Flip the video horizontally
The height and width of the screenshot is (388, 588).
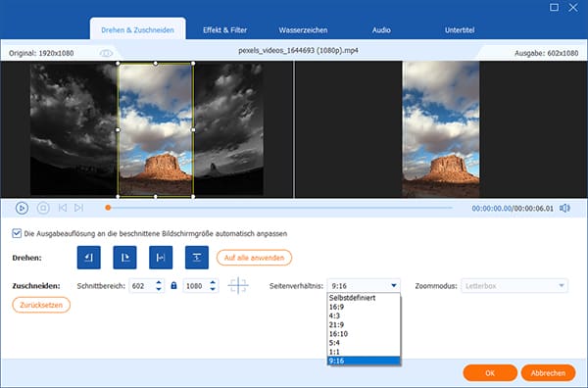[x=161, y=258]
